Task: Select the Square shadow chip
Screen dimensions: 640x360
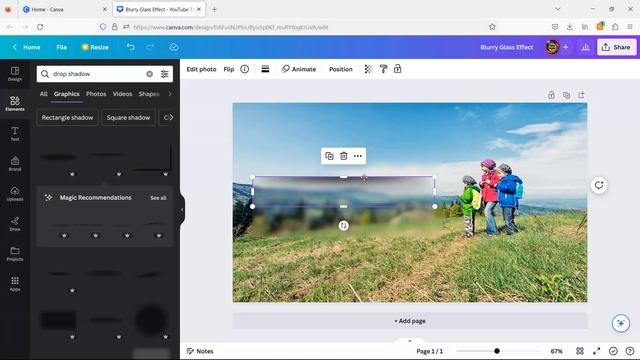Action: pos(129,118)
